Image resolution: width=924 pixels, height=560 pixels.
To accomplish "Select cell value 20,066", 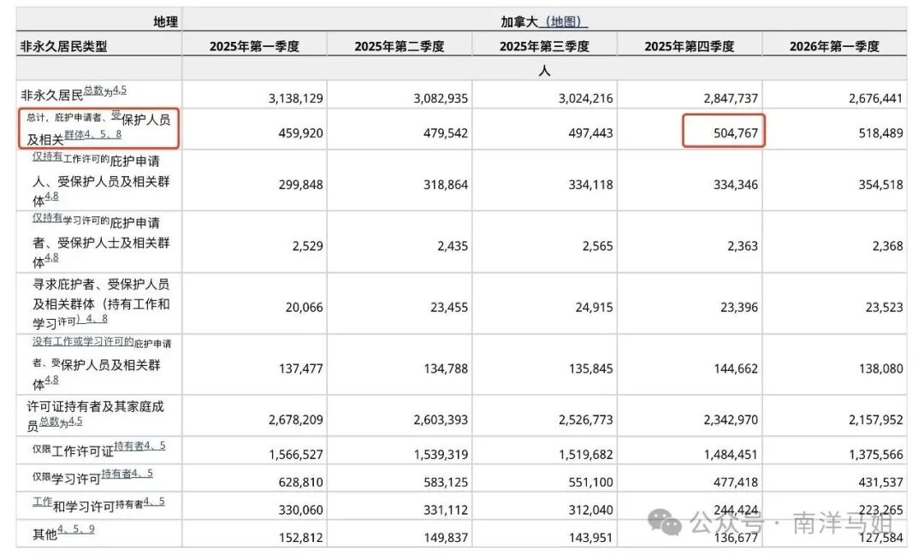I will 304,308.
